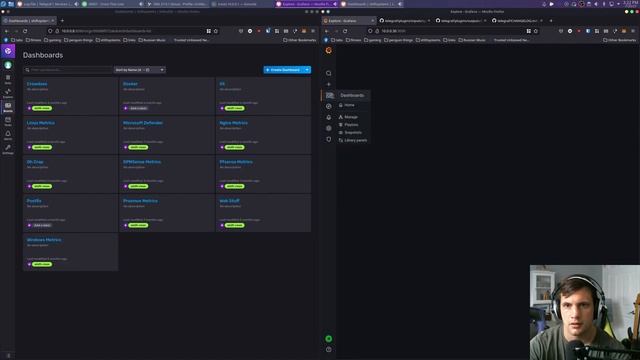This screenshot has height=360, width=640.
Task: Open the OPNSense Metrics dashboard
Action: [x=142, y=162]
